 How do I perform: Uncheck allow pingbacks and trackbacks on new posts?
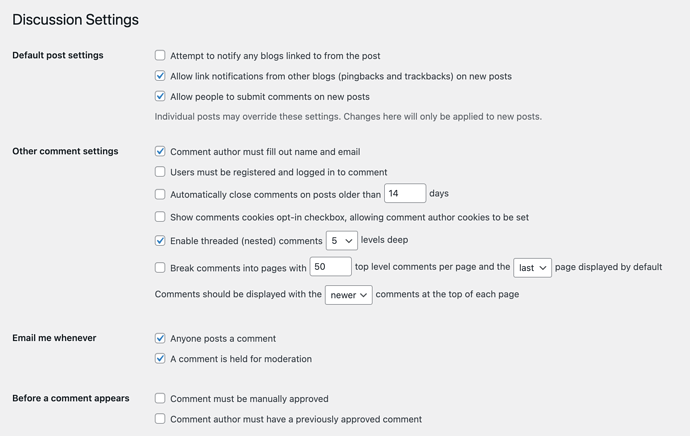click(160, 76)
